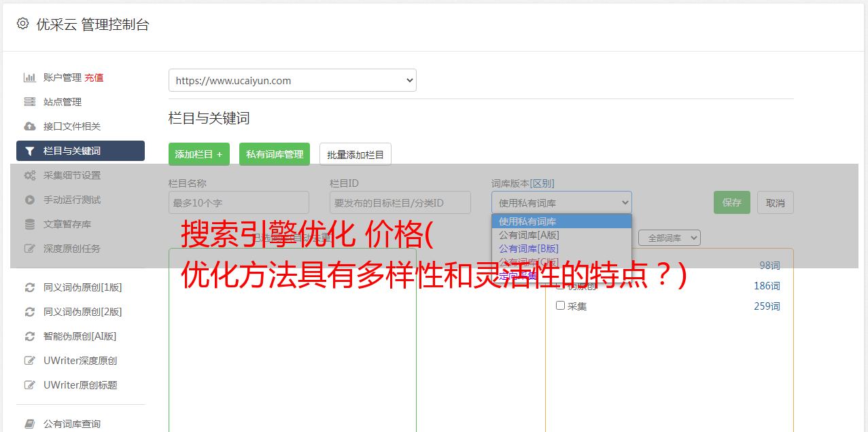Click the database icon for 文章暂存库
The width and height of the screenshot is (868, 432).
[x=30, y=224]
